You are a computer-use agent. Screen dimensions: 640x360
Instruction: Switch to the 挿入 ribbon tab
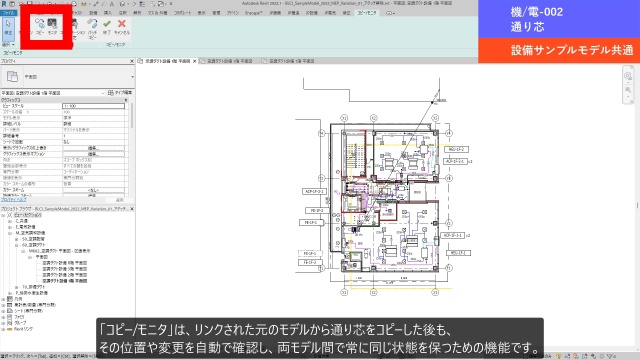point(108,13)
